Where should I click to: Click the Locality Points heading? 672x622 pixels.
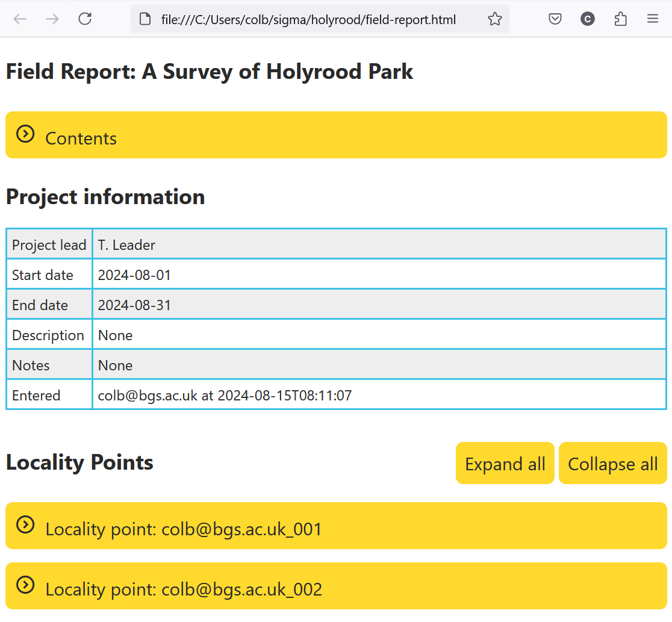coord(79,462)
